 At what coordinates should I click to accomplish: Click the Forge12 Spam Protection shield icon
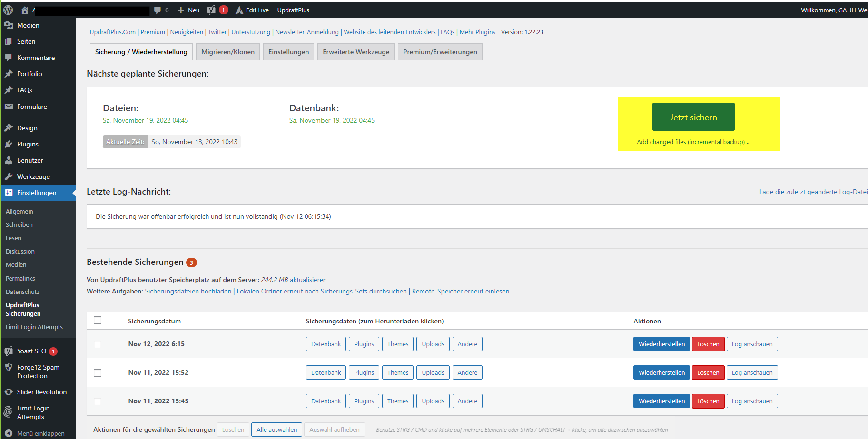pyautogui.click(x=9, y=367)
